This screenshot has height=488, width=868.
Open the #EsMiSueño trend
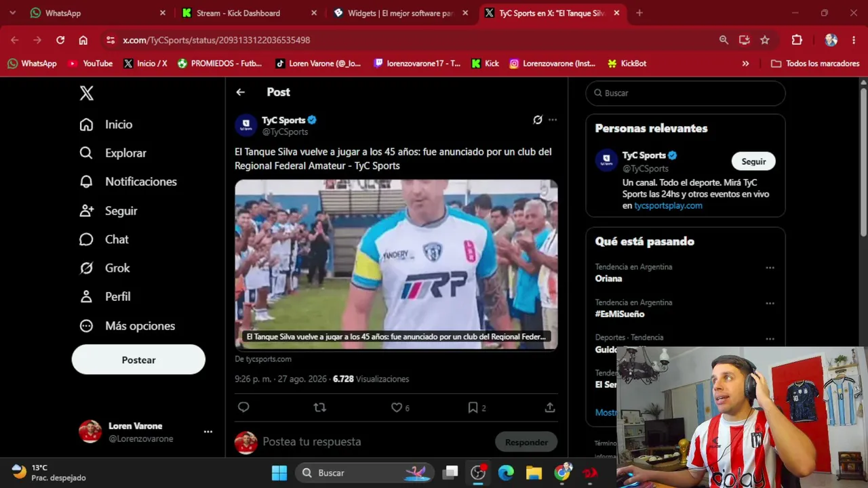click(x=620, y=314)
